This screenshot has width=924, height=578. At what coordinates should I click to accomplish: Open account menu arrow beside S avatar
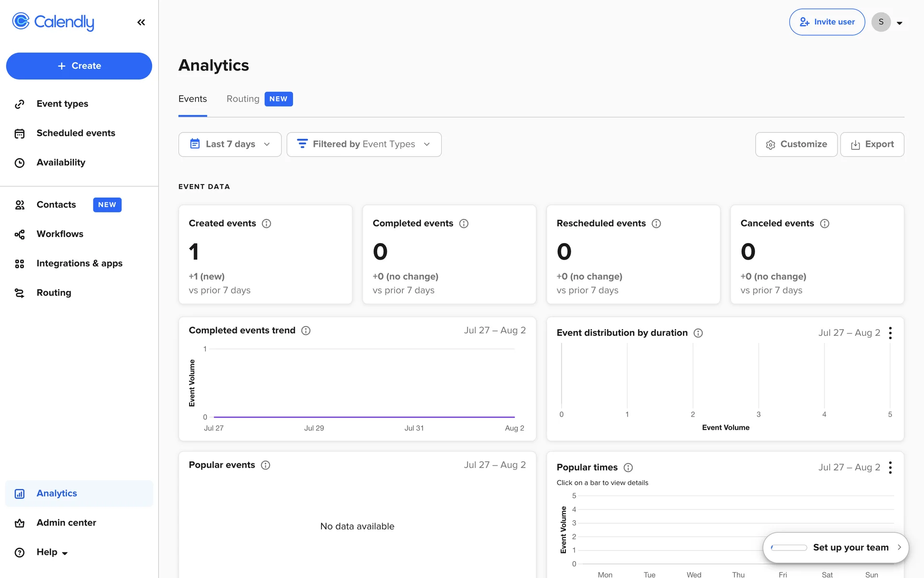pyautogui.click(x=899, y=23)
